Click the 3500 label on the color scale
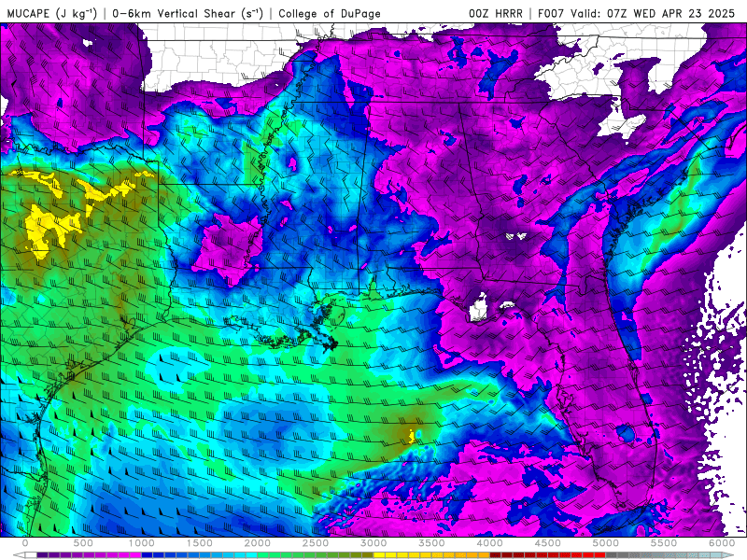747x560 pixels. (431, 543)
